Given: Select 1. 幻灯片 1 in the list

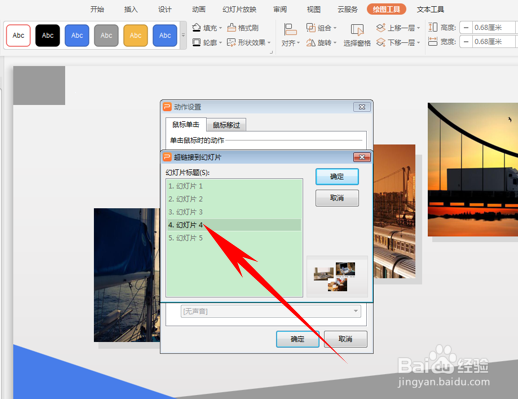Looking at the screenshot, I should (234, 186).
